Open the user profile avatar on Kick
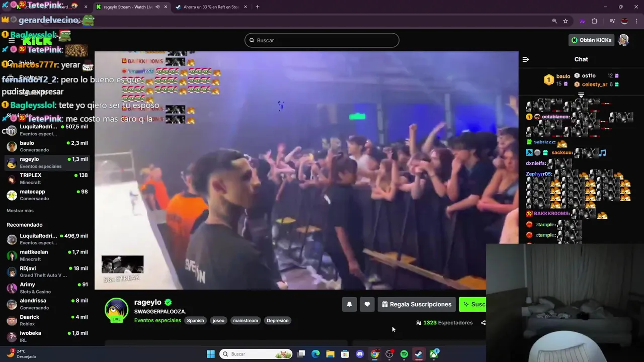The width and height of the screenshot is (644, 362). coord(623,40)
